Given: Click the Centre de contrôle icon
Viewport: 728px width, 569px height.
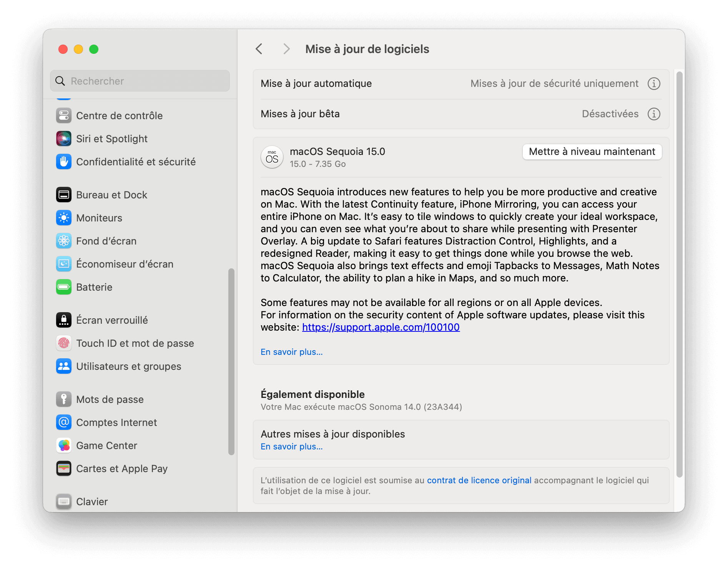Looking at the screenshot, I should (64, 116).
